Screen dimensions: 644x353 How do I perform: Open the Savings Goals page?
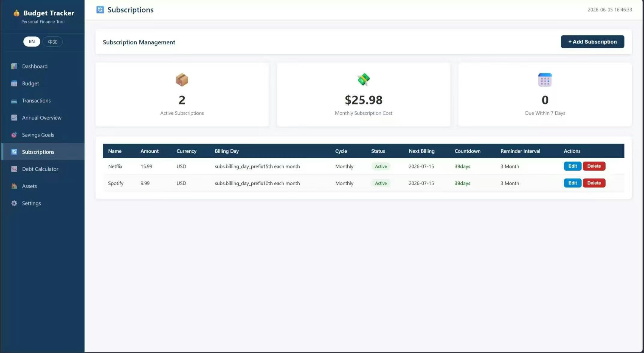(43, 135)
